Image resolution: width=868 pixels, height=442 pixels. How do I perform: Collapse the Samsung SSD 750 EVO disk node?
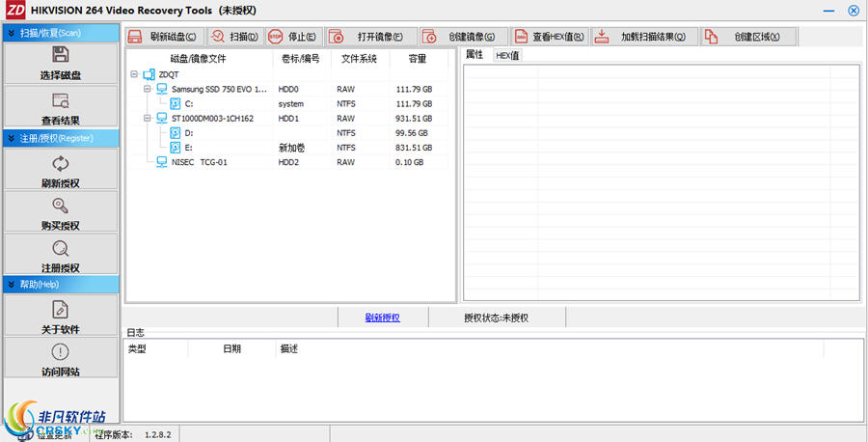pos(148,89)
